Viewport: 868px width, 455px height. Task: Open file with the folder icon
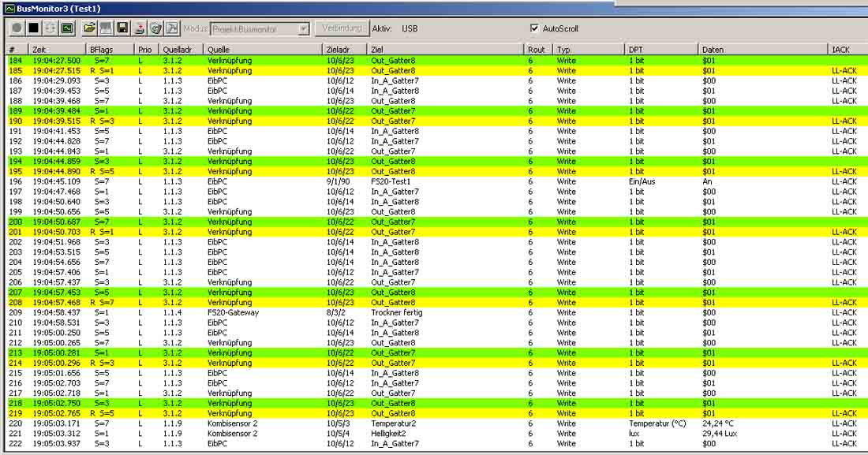pos(90,28)
